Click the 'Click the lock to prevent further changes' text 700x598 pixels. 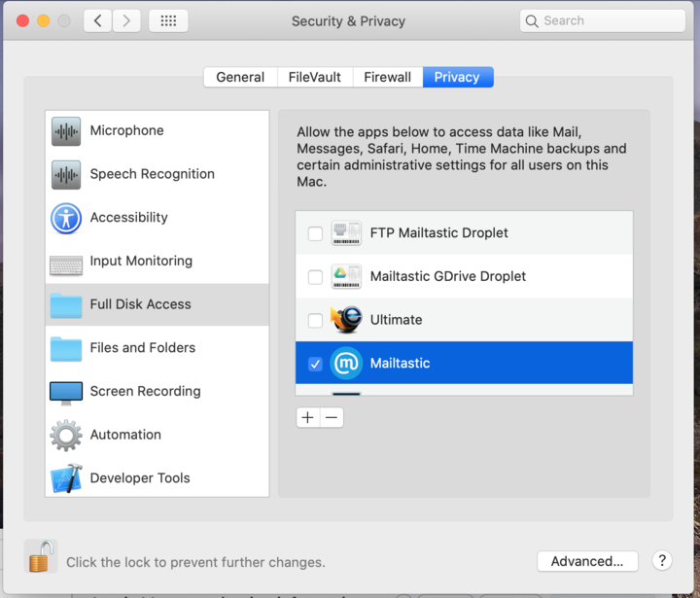click(195, 562)
